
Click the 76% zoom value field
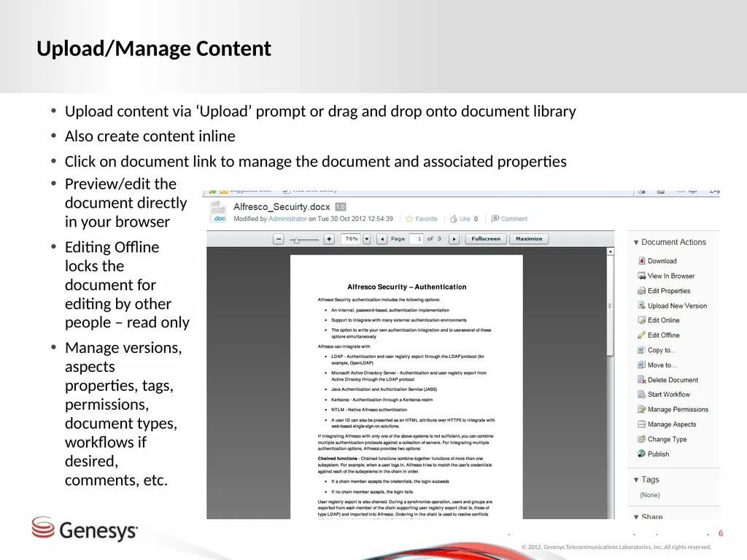click(352, 239)
